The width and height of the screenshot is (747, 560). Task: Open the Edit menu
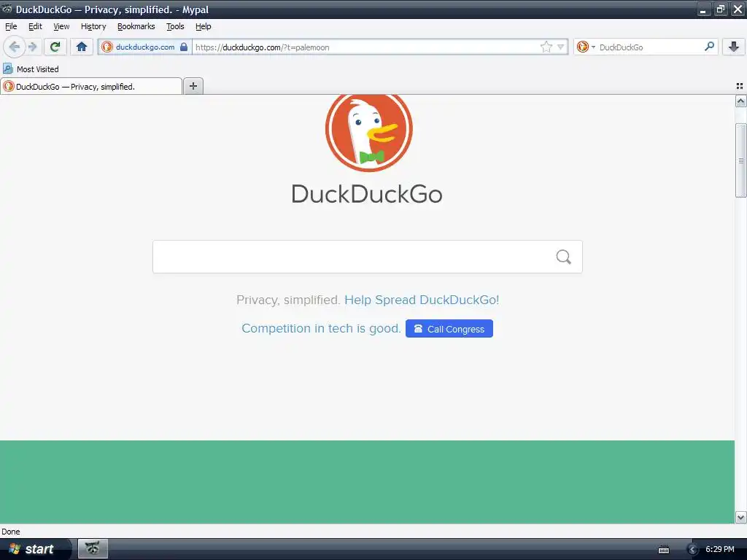pyautogui.click(x=35, y=26)
